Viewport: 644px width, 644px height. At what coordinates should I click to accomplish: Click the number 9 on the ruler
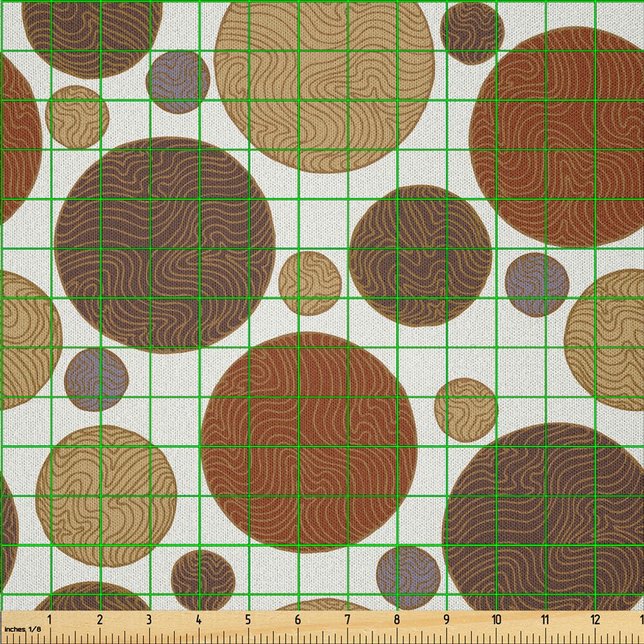(x=447, y=619)
